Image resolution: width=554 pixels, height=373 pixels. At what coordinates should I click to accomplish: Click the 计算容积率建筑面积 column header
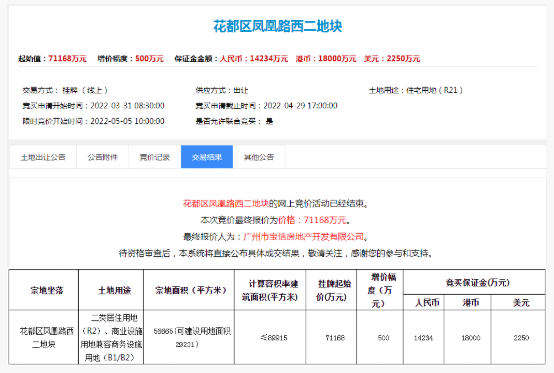pyautogui.click(x=270, y=290)
